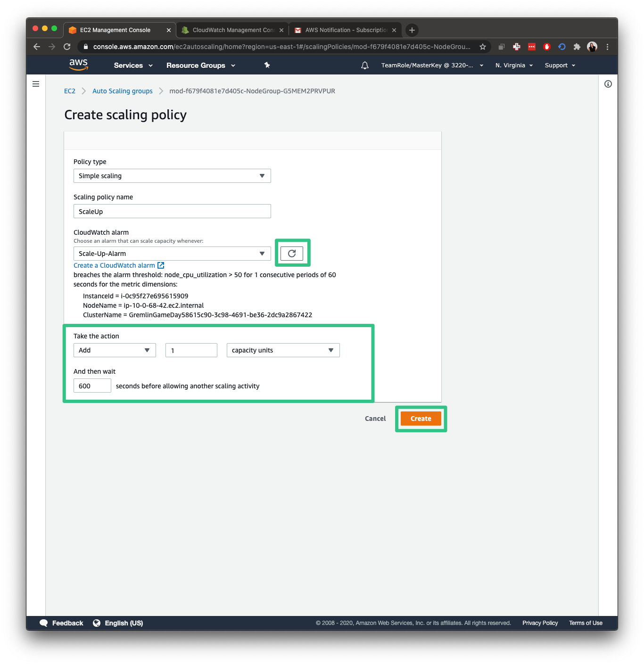
Task: Click the capacity amount field showing 1
Action: (191, 350)
